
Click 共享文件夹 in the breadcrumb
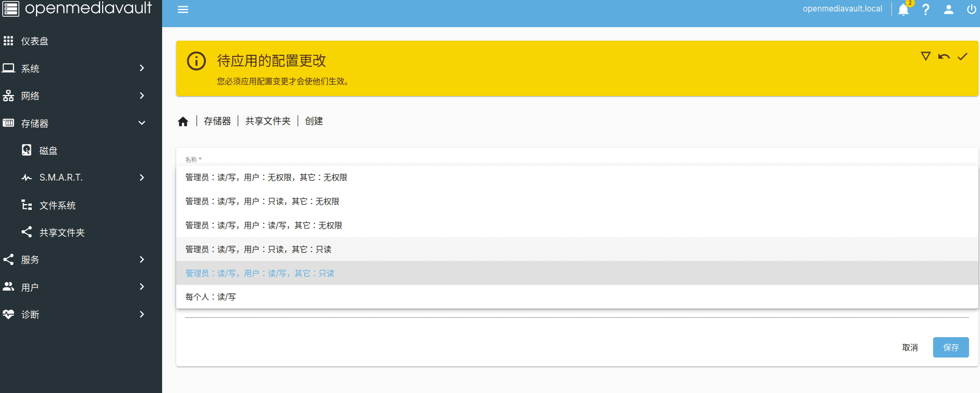[x=268, y=121]
